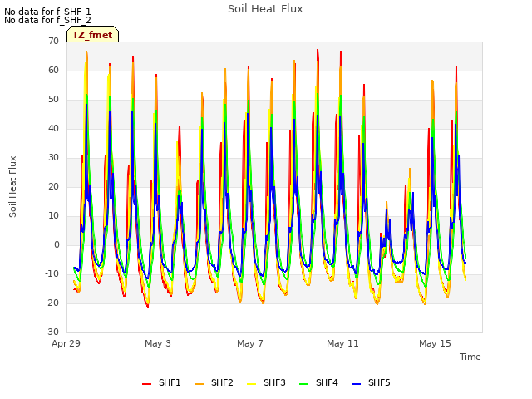Click the -20 y-axis tick label
532x399 pixels.
pos(52,303)
